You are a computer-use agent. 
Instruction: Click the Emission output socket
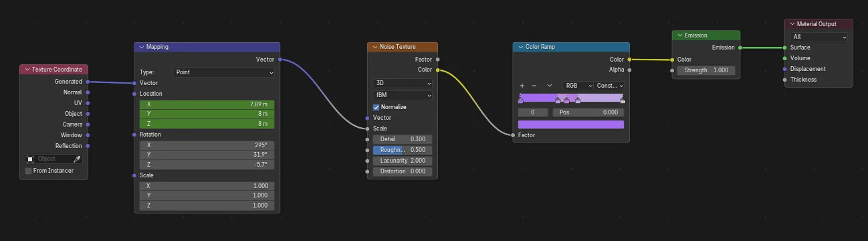(740, 48)
